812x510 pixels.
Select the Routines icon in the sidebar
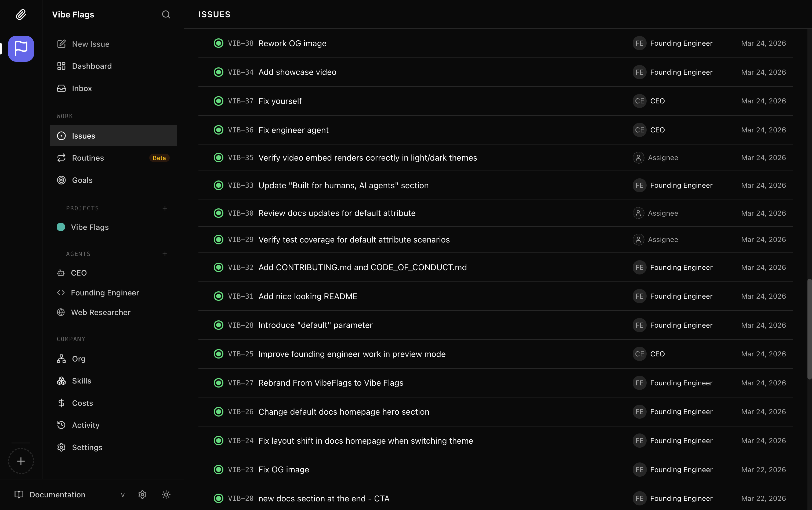(61, 158)
